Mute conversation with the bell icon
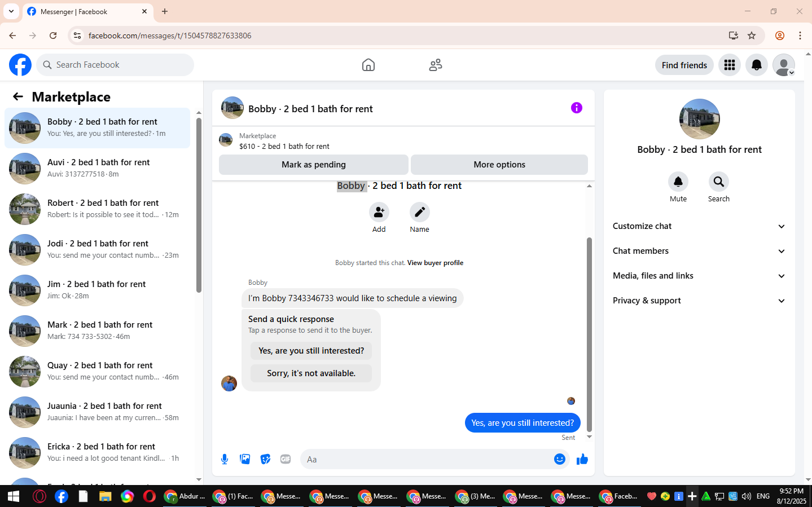 pyautogui.click(x=678, y=182)
